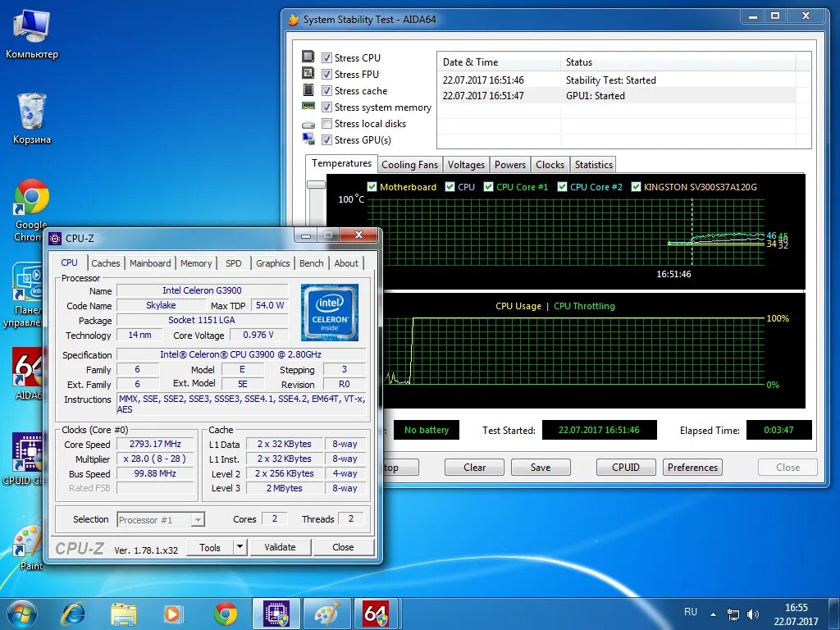Adjust the temperature graph vertical slider
Viewport: 840px width, 630px height.
point(316,185)
